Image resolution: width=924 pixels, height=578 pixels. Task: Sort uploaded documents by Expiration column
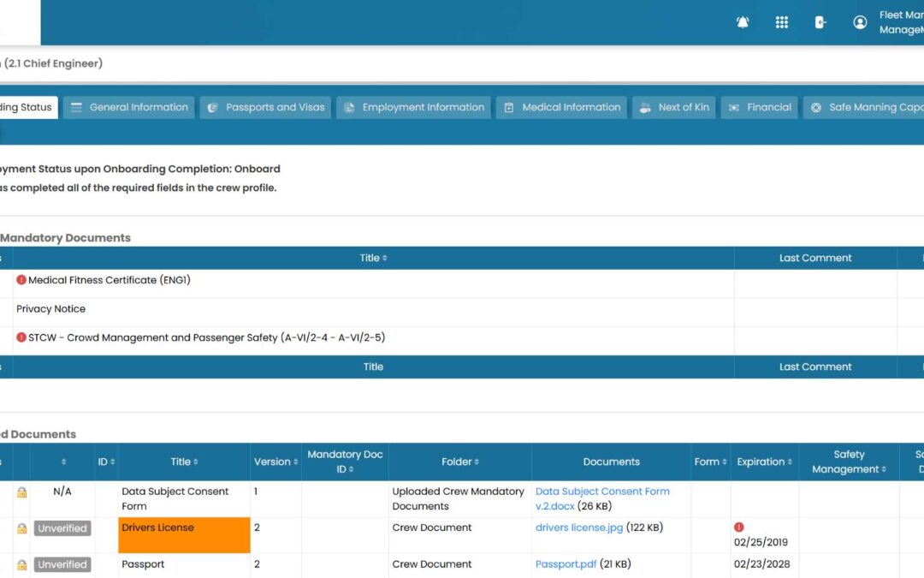764,462
